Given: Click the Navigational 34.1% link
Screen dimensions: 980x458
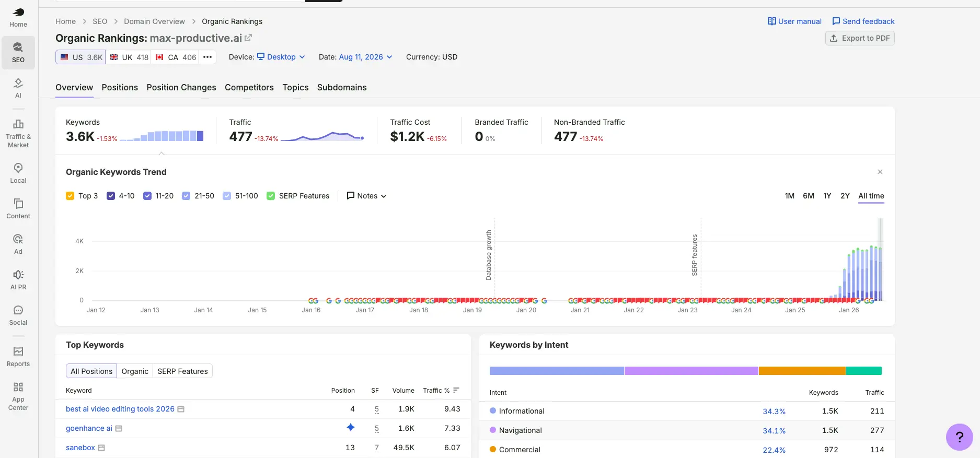Looking at the screenshot, I should tap(774, 431).
